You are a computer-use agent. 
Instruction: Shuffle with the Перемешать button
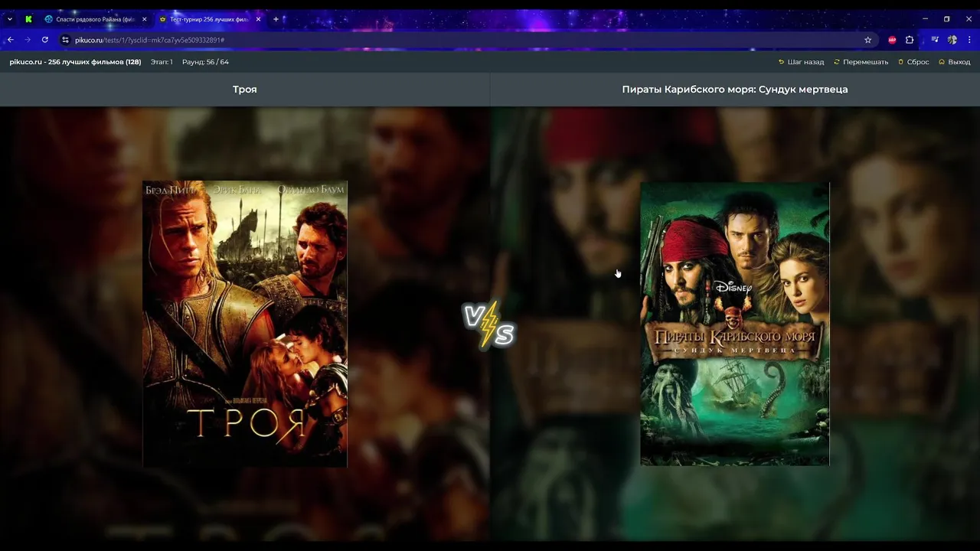click(861, 62)
